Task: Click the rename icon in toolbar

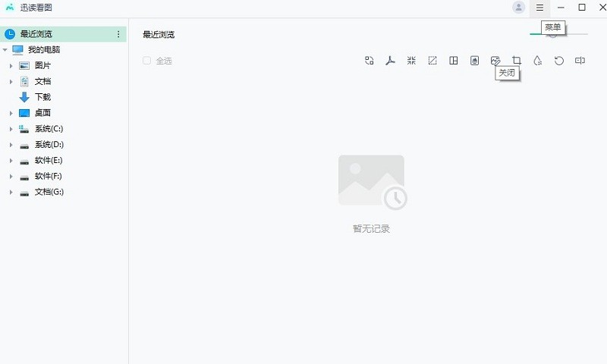Action: pyautogui.click(x=580, y=61)
